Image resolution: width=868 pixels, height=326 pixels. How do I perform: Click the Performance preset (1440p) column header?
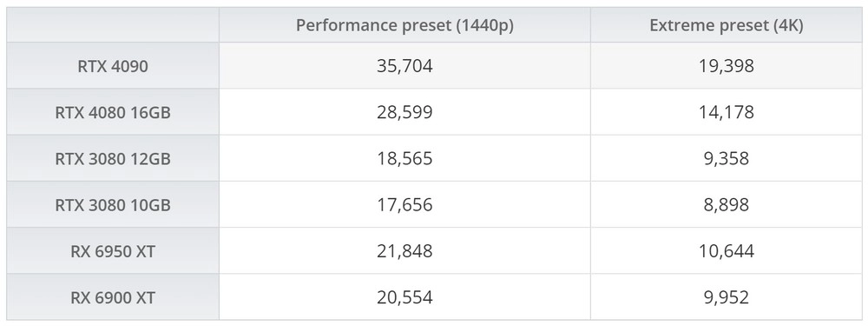pyautogui.click(x=404, y=25)
